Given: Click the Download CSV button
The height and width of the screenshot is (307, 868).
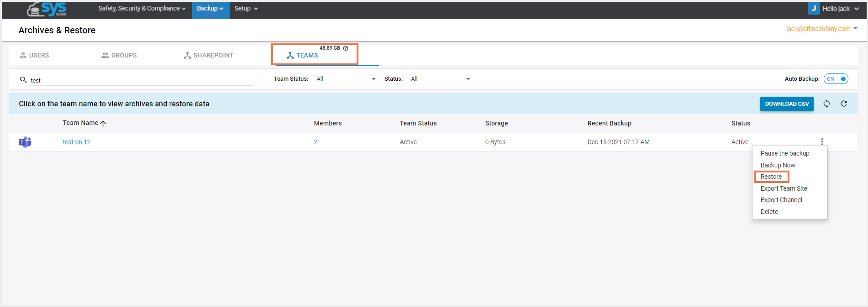Looking at the screenshot, I should pyautogui.click(x=787, y=104).
